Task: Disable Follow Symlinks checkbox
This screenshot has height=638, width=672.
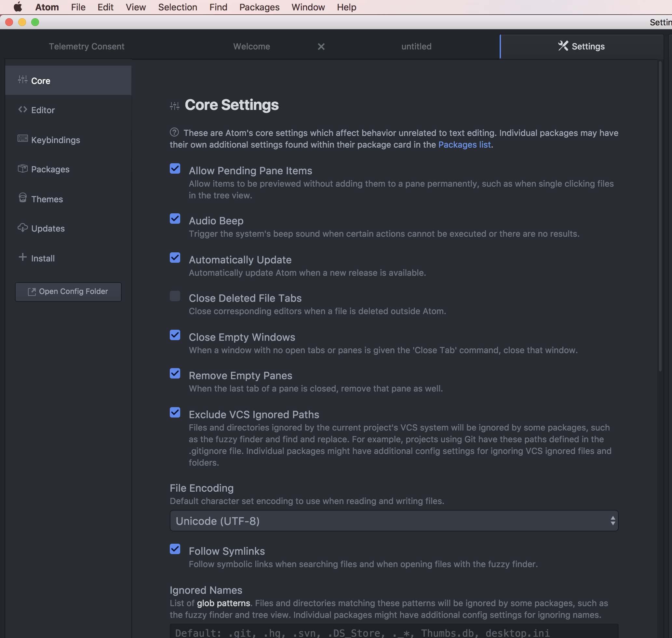Action: pyautogui.click(x=175, y=549)
